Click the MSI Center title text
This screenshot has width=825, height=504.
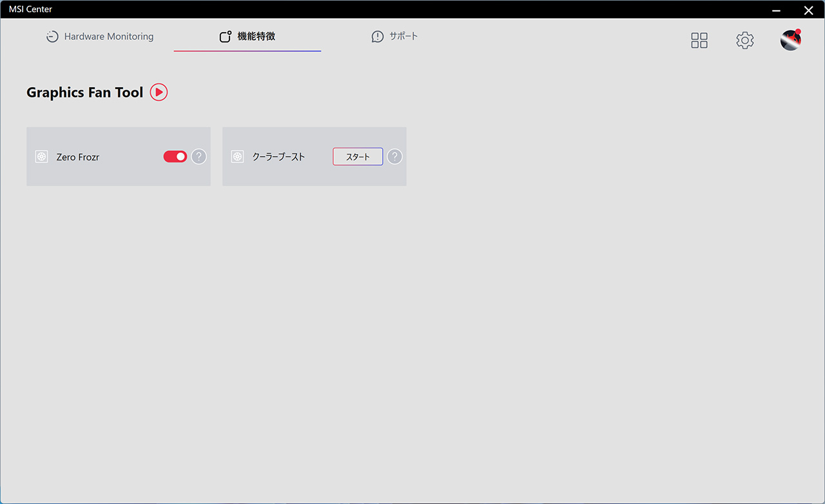(30, 9)
